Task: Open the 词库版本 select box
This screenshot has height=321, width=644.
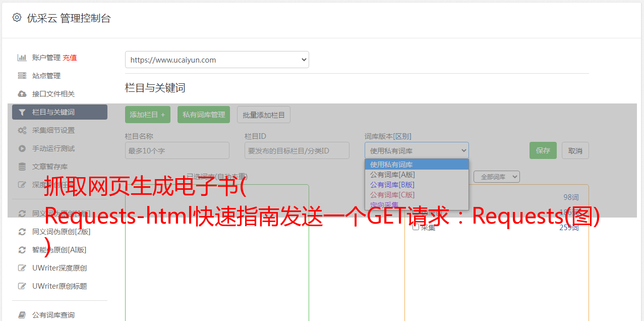Action: click(417, 150)
